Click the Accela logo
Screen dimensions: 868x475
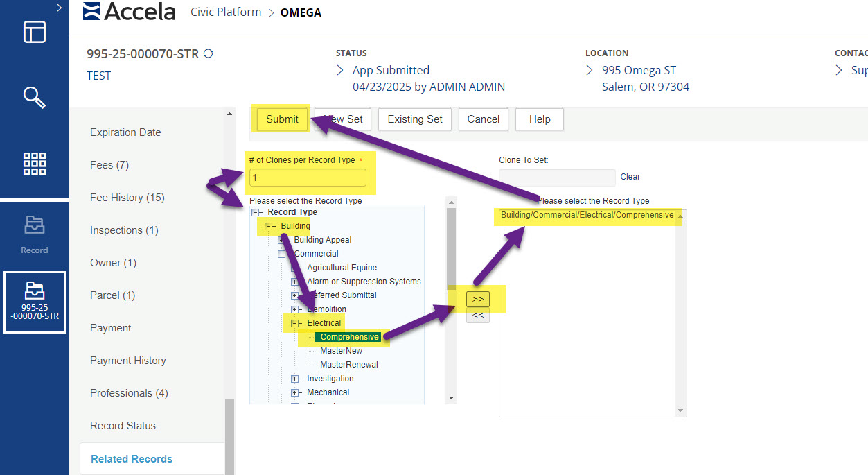(129, 12)
